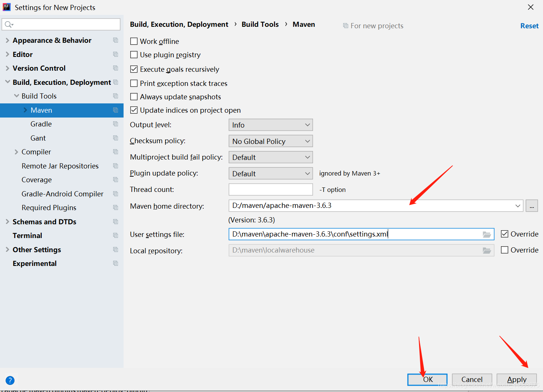Screen dimensions: 543x392
Task: Click project-level icon beside Version Control
Action: 116,68
